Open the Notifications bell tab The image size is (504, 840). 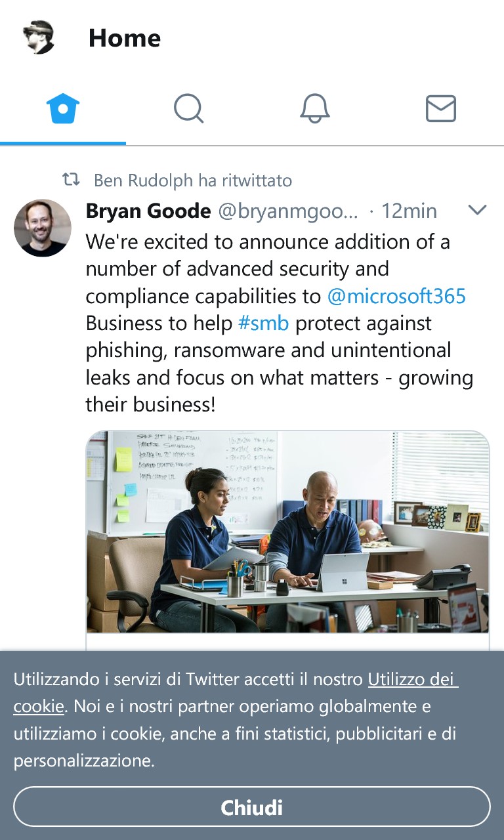point(315,108)
